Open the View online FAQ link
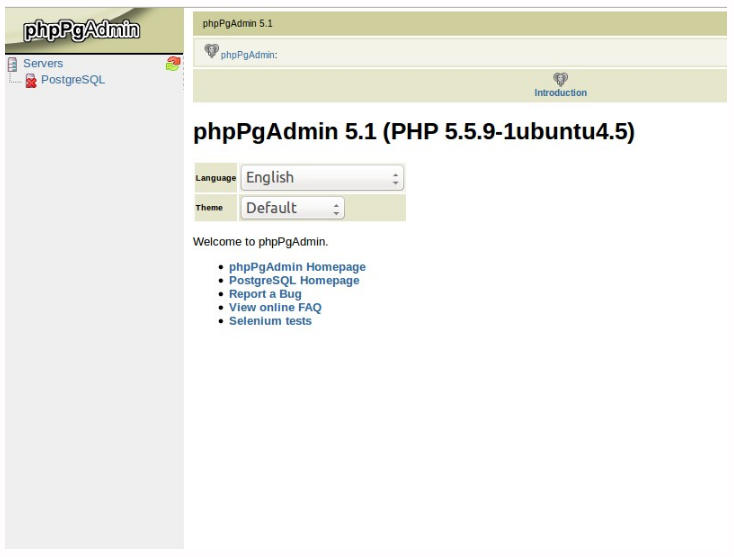This screenshot has height=557, width=734. click(x=275, y=308)
